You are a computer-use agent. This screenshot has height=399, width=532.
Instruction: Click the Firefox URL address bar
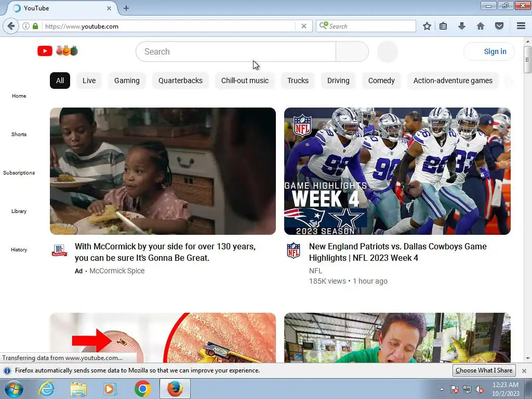click(170, 26)
